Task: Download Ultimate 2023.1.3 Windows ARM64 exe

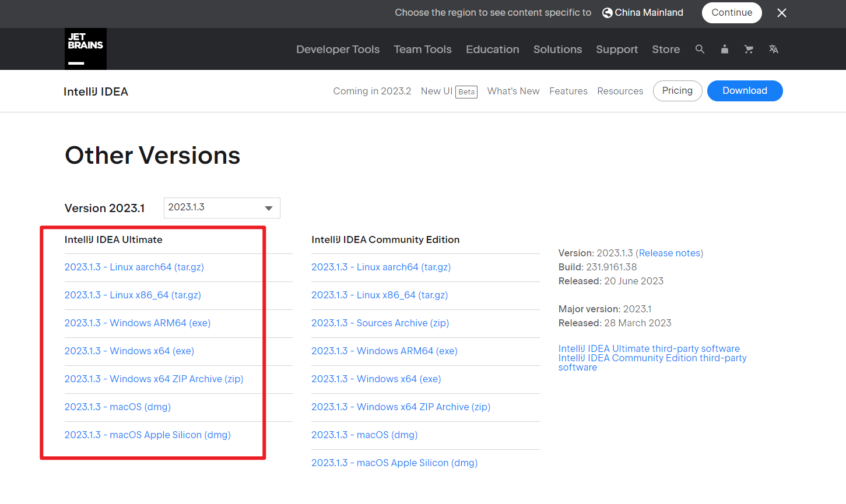Action: 138,323
